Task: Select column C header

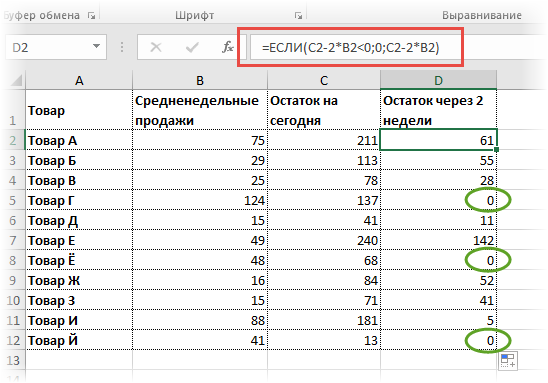Action: tap(324, 80)
